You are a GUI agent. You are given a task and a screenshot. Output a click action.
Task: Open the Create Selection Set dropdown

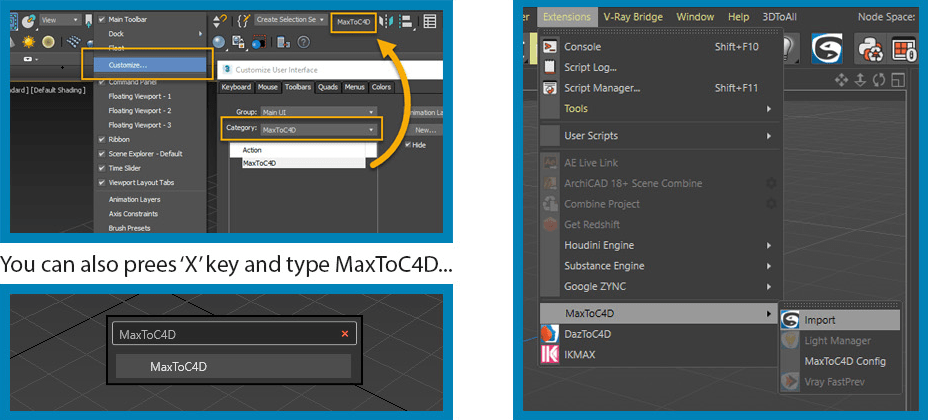tap(291, 20)
